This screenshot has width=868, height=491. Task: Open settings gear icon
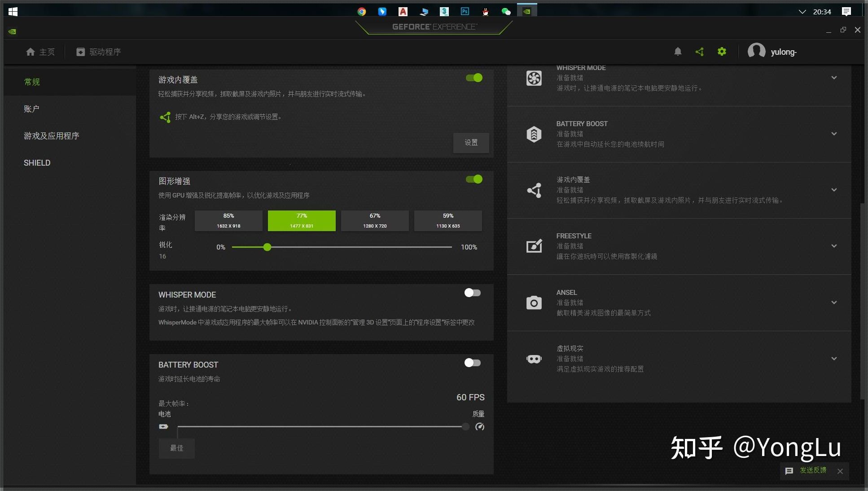[722, 52]
